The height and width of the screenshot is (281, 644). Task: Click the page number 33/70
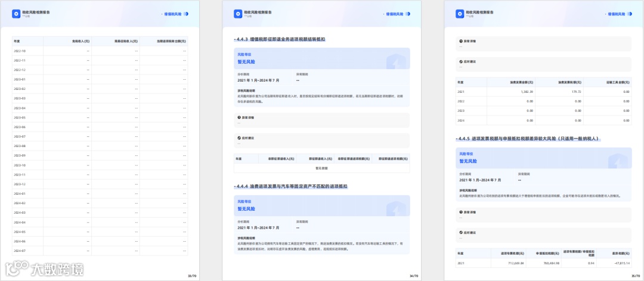coord(192,276)
